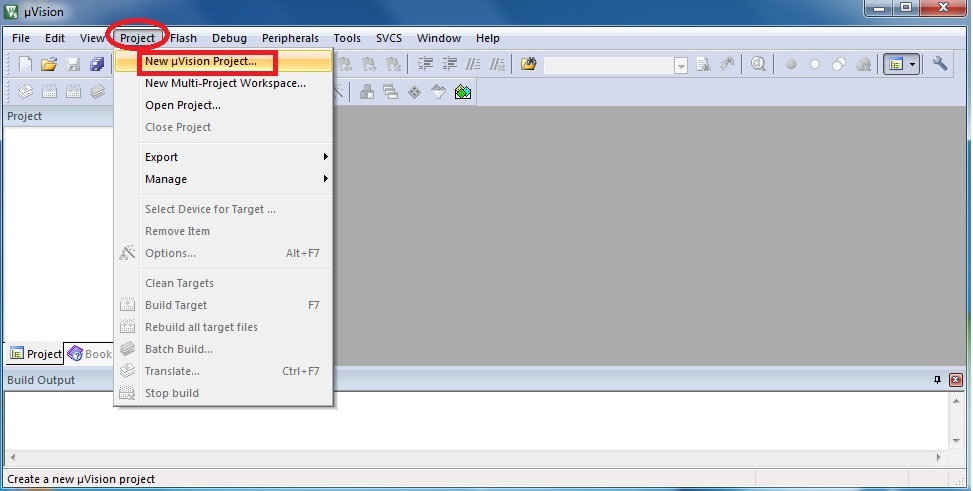Click the Open file folder icon

tap(49, 64)
